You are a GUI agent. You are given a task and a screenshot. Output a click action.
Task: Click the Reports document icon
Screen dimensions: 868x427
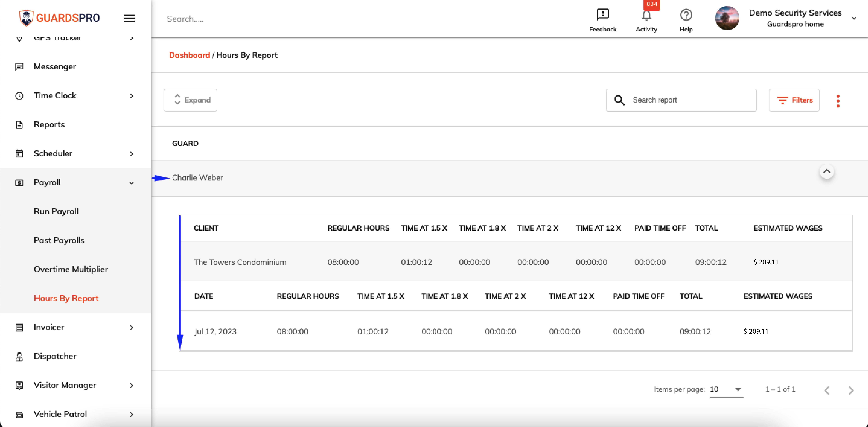pyautogui.click(x=19, y=125)
